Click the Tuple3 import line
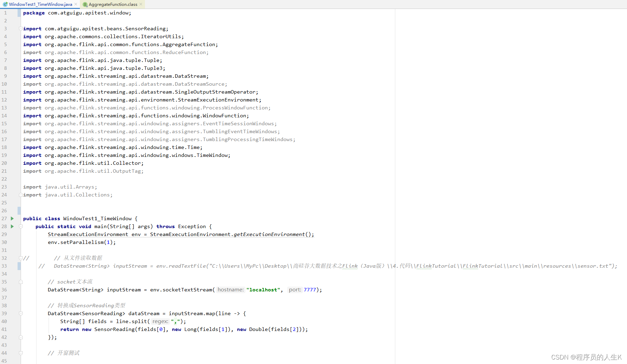 (94, 68)
